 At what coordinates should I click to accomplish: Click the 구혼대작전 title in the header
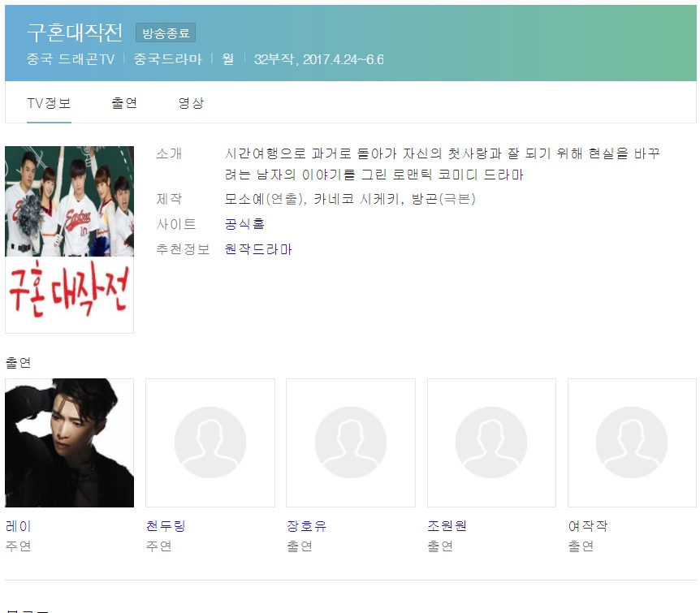click(x=75, y=32)
